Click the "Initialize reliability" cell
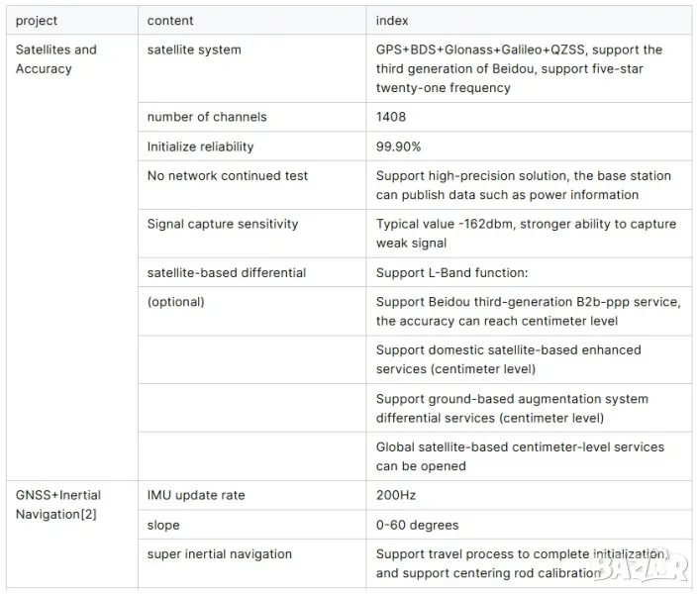Screen dimensions: 700x594 [x=200, y=147]
